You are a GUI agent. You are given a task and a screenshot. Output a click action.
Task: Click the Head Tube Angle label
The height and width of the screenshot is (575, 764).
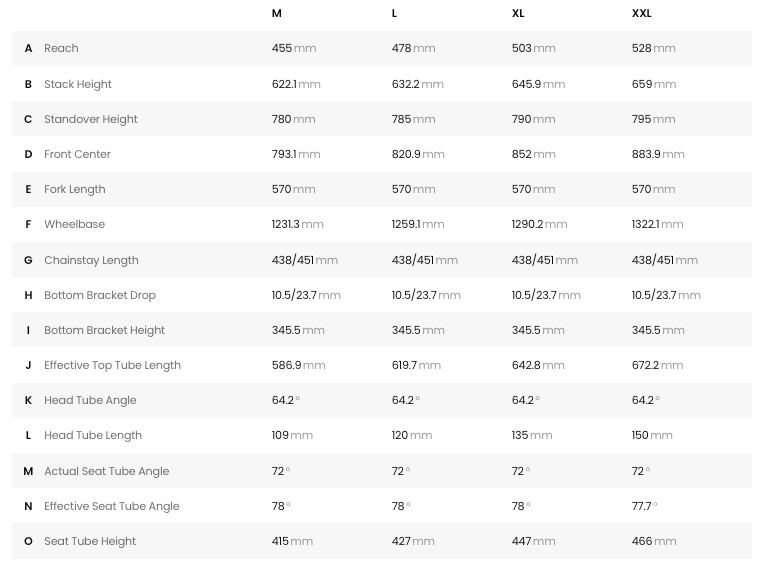click(x=90, y=400)
